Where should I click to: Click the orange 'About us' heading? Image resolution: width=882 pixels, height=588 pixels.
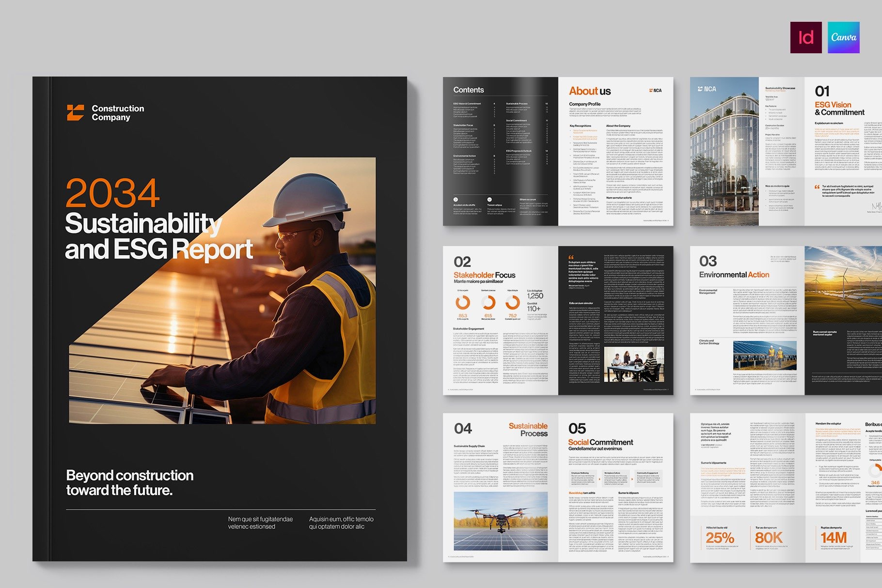click(x=590, y=91)
